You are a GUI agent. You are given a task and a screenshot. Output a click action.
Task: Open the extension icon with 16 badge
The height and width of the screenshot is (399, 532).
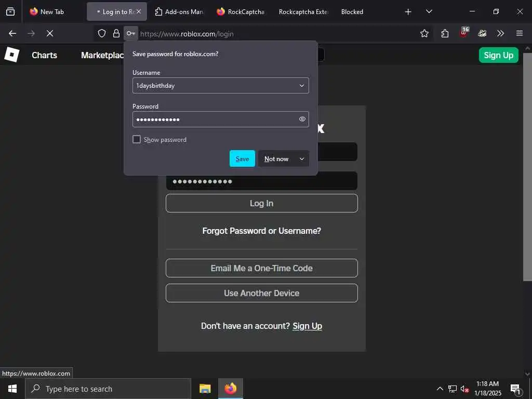pos(464,33)
